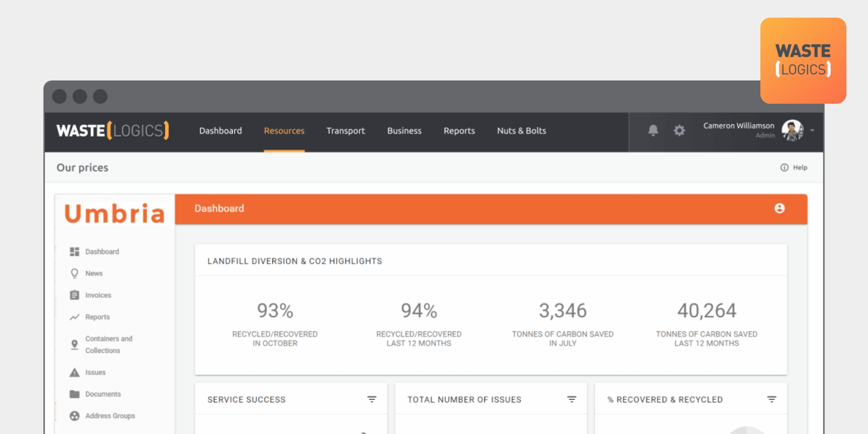This screenshot has height=434, width=868.
Task: Open the % Recovered & Recycled filter
Action: (x=772, y=399)
